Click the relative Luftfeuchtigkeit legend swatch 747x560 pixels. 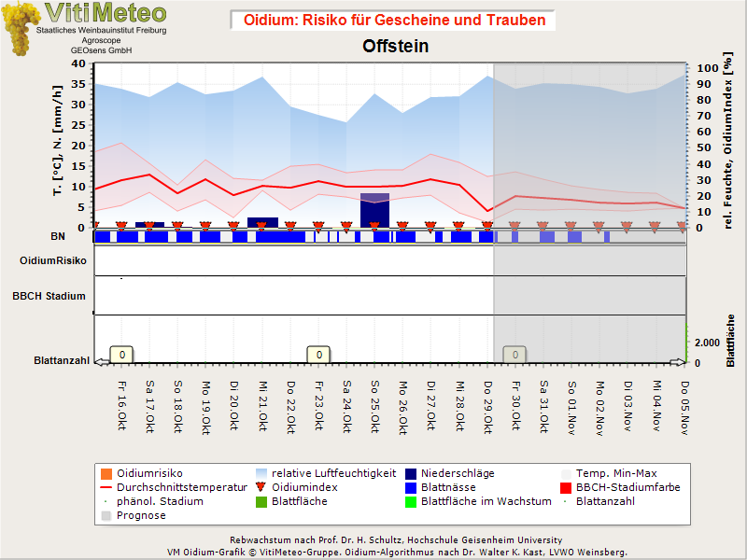point(261,474)
